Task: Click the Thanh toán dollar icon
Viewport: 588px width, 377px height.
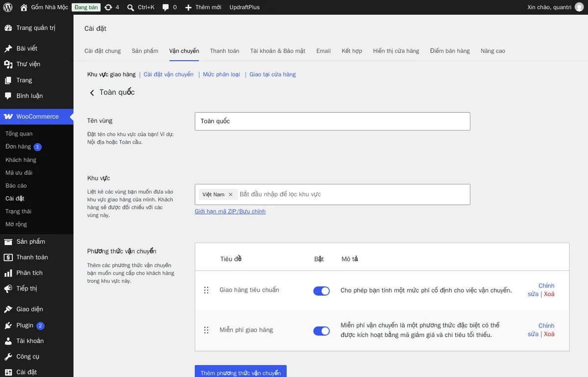Action: [x=8, y=257]
